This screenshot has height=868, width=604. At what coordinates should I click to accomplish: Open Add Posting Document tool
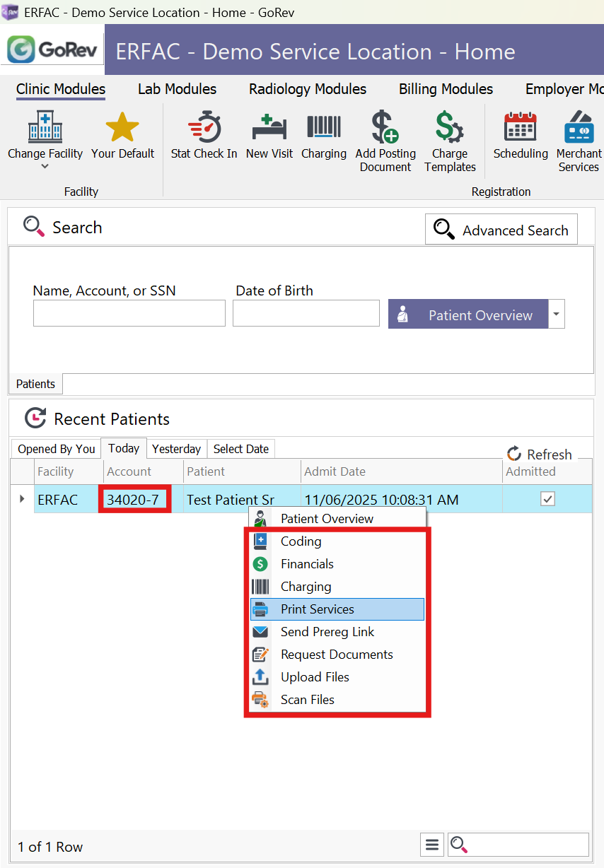coord(385,129)
